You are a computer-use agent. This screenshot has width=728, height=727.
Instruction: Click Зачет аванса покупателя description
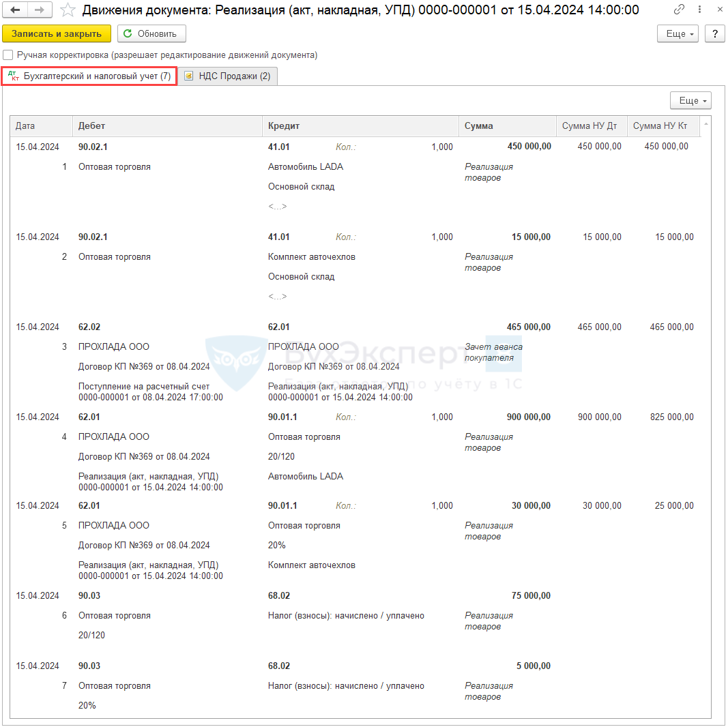[x=493, y=353]
